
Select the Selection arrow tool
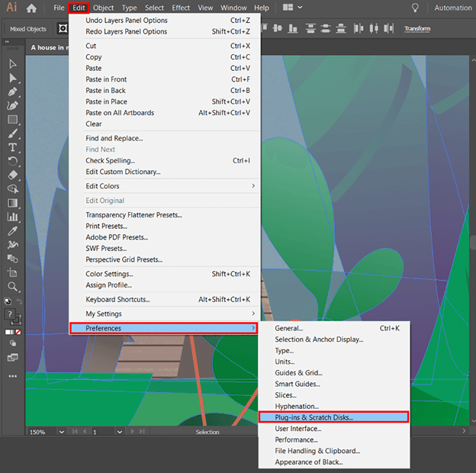click(13, 63)
